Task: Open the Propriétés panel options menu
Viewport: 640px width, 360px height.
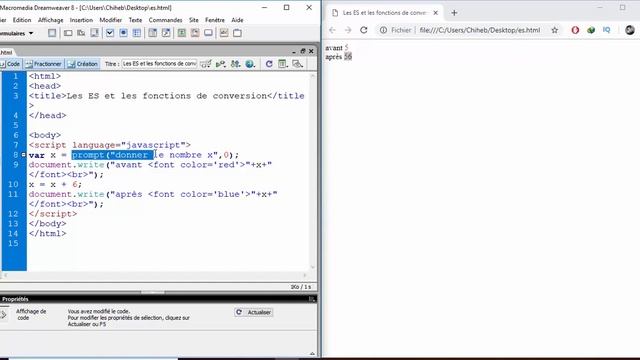Action: (312, 299)
